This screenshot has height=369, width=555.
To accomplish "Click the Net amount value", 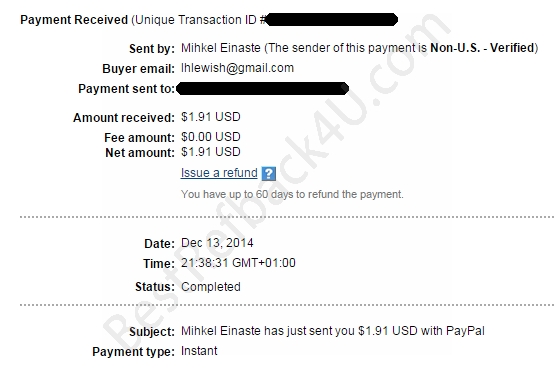I will (x=211, y=152).
